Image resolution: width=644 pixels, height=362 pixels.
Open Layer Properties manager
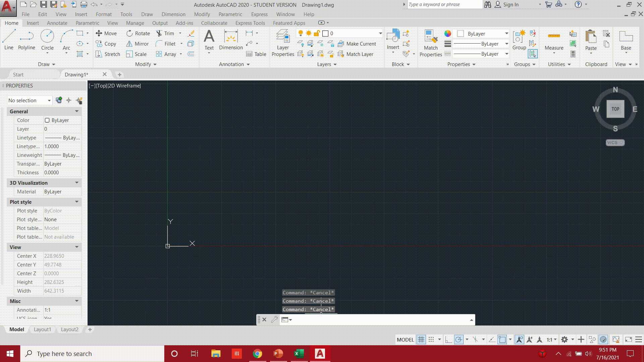pyautogui.click(x=283, y=43)
